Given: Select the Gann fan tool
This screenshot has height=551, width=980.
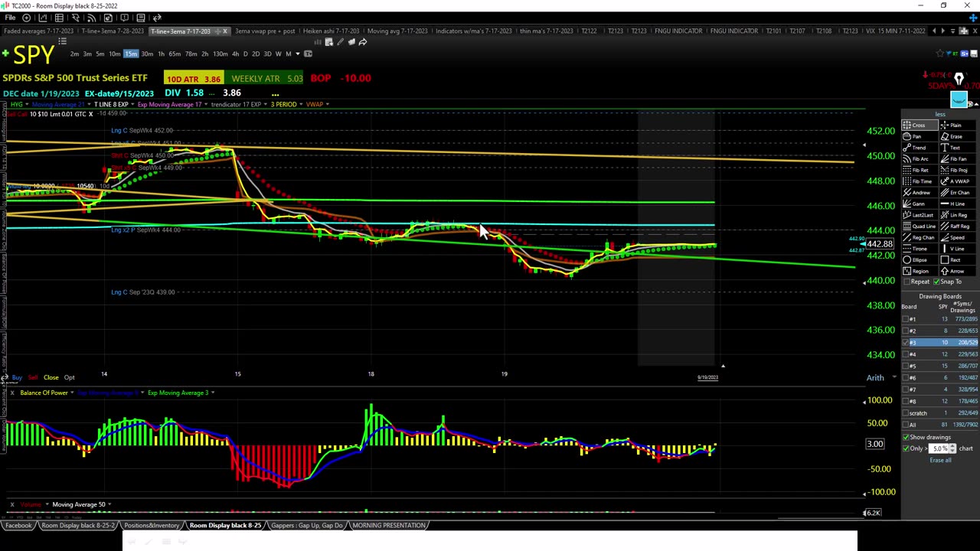Looking at the screenshot, I should [920, 204].
